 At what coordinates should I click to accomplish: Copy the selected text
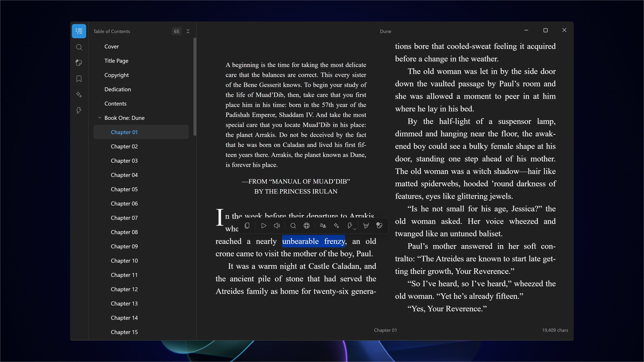tap(247, 226)
